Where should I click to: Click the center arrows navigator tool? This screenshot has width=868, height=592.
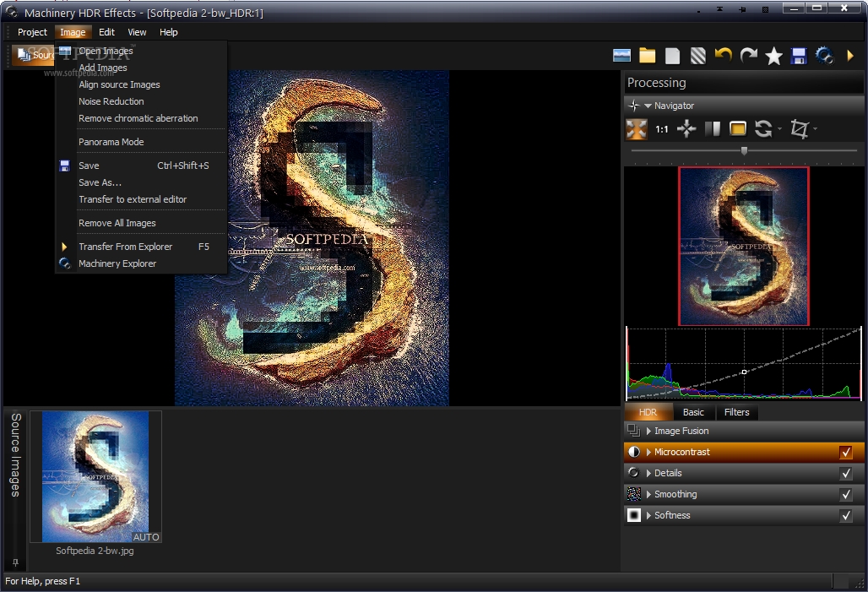tap(686, 129)
